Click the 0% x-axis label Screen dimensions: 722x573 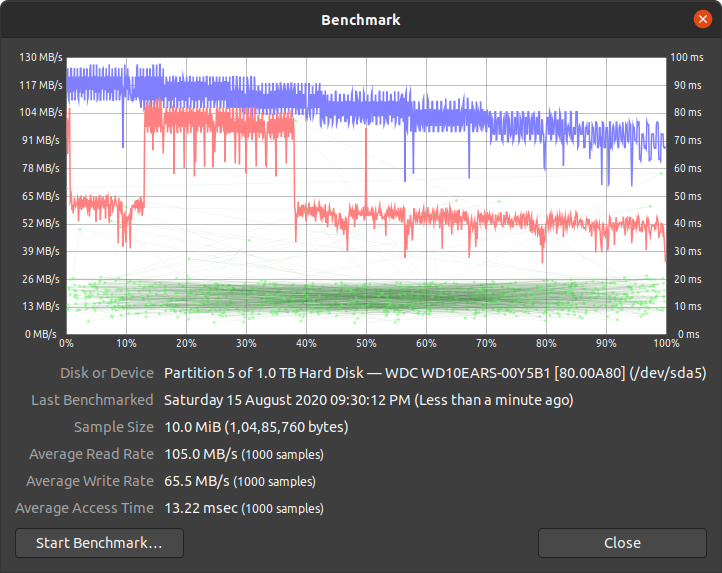pos(66,344)
